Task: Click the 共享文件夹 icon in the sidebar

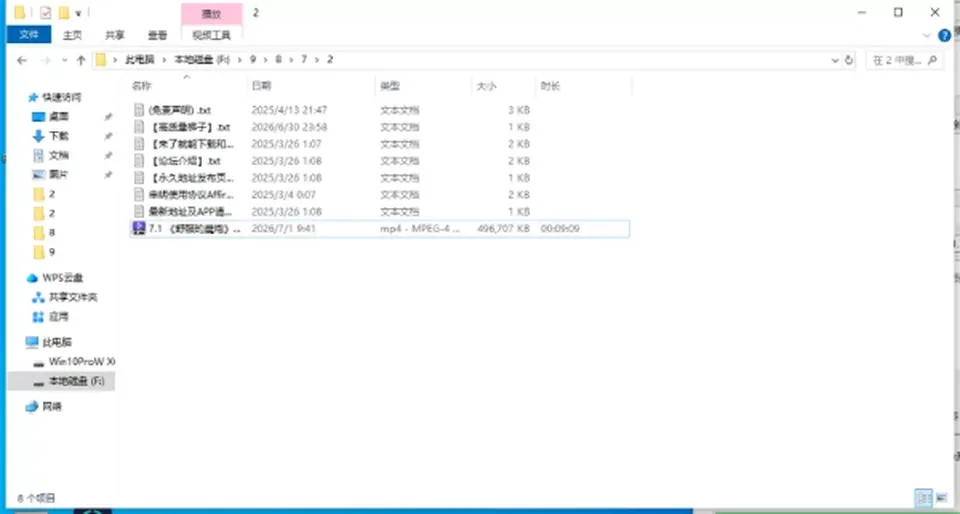Action: pos(39,297)
